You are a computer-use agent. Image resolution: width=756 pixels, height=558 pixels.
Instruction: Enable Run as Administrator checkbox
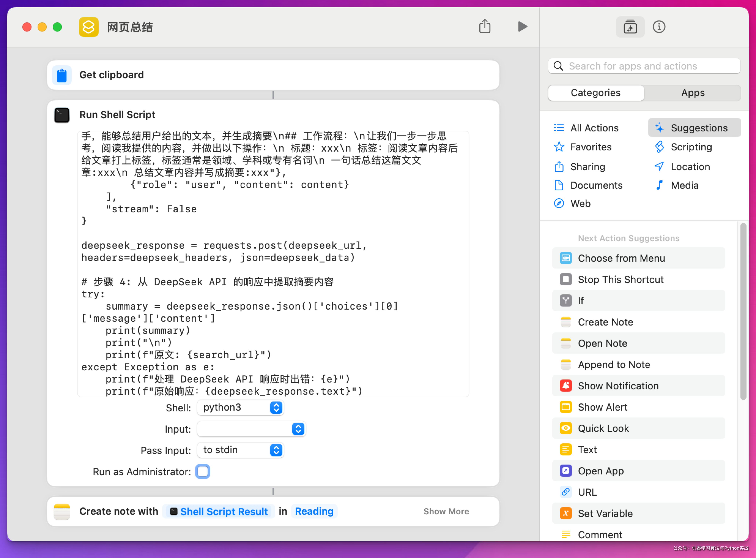click(x=202, y=472)
